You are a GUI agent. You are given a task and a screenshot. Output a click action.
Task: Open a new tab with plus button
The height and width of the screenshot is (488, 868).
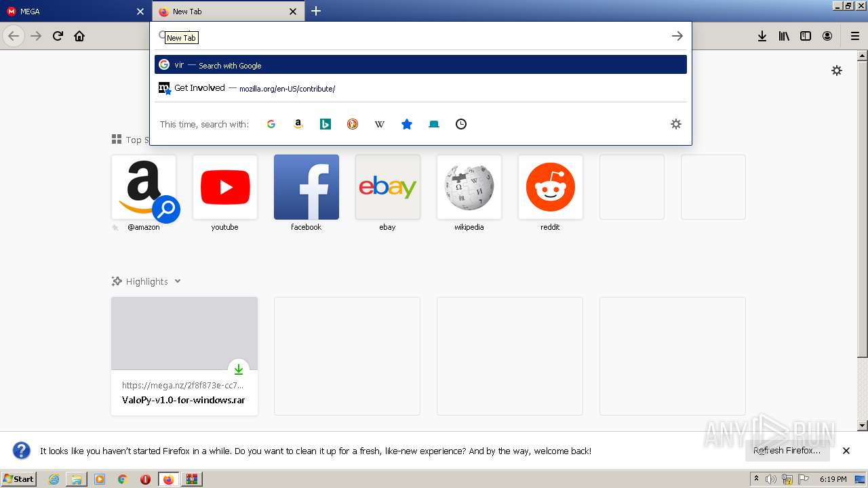pos(316,11)
